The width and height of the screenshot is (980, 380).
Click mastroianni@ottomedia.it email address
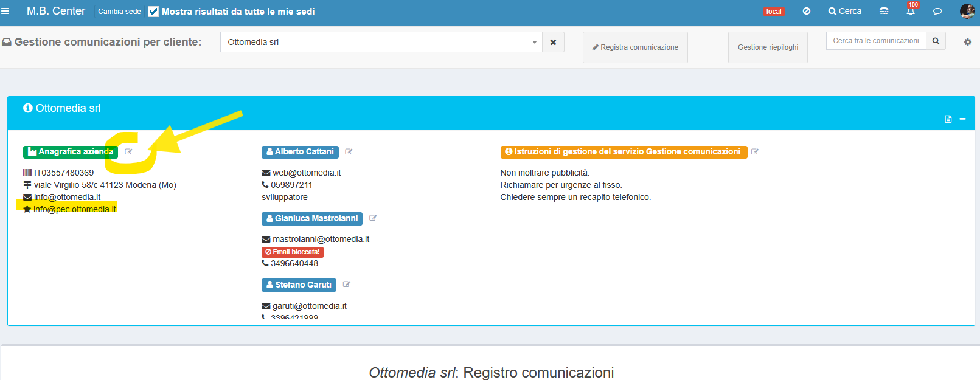click(321, 239)
